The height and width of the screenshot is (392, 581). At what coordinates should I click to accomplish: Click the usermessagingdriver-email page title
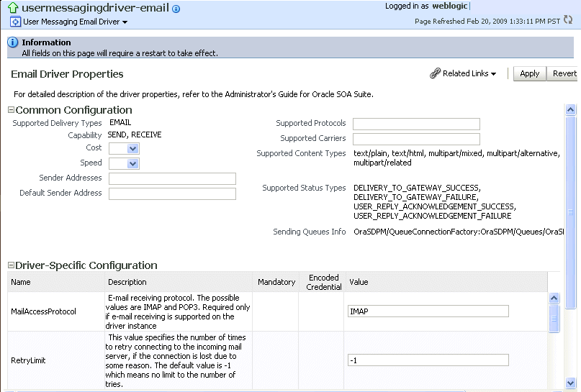pyautogui.click(x=95, y=8)
